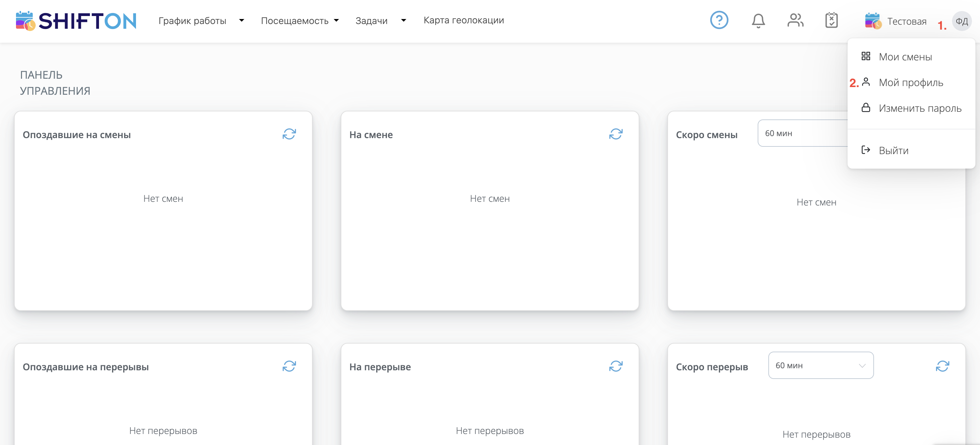The image size is (980, 445).
Task: Click the Скоро смены card title
Action: click(706, 135)
